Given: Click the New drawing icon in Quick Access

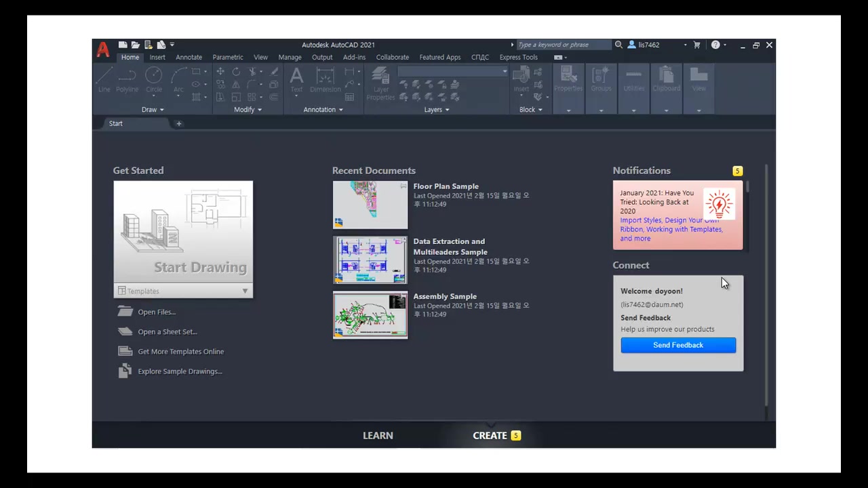Looking at the screenshot, I should (123, 45).
